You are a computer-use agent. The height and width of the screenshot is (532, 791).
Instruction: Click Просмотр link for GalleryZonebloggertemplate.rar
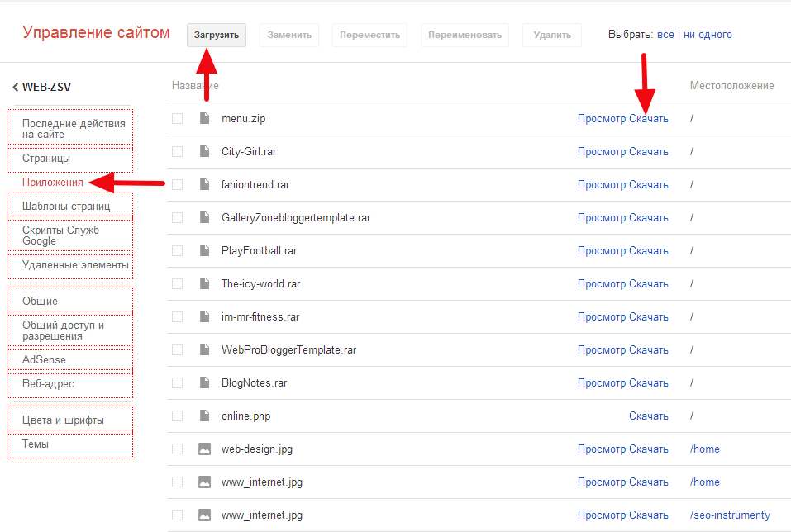(601, 218)
